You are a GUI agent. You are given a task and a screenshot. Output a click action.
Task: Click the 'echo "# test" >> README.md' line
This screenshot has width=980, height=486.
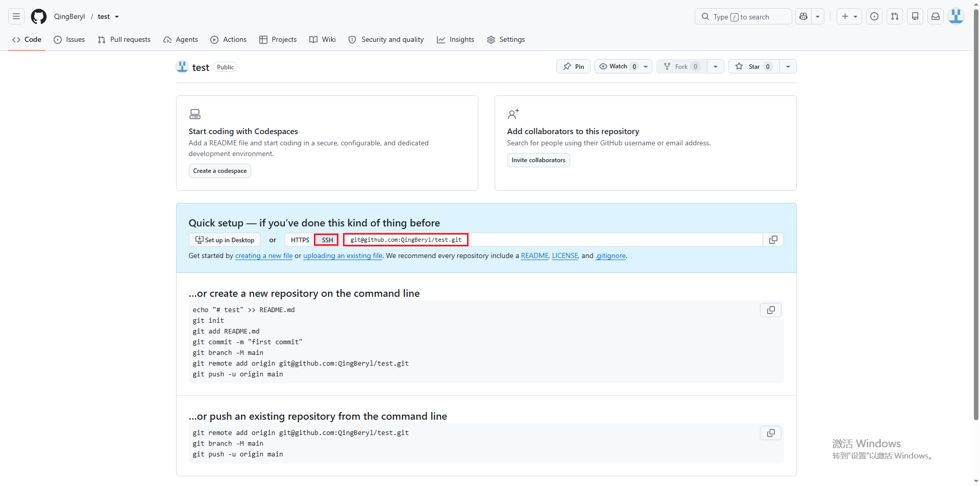tap(243, 310)
